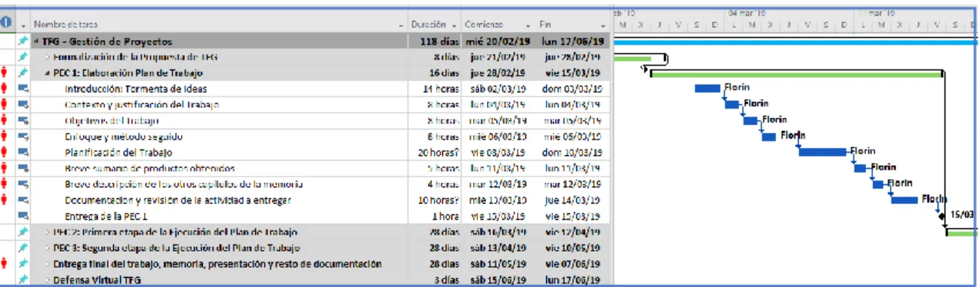Select the Entrega de la PEC 1 task name

click(106, 217)
